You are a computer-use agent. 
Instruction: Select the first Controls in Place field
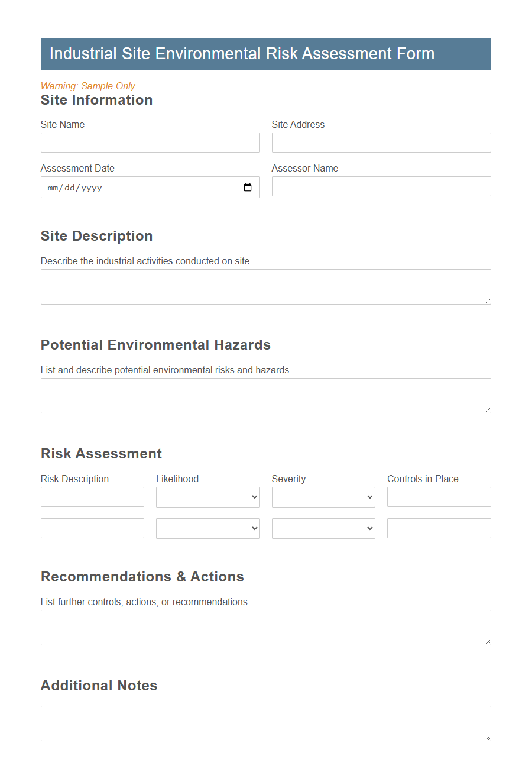tap(439, 497)
